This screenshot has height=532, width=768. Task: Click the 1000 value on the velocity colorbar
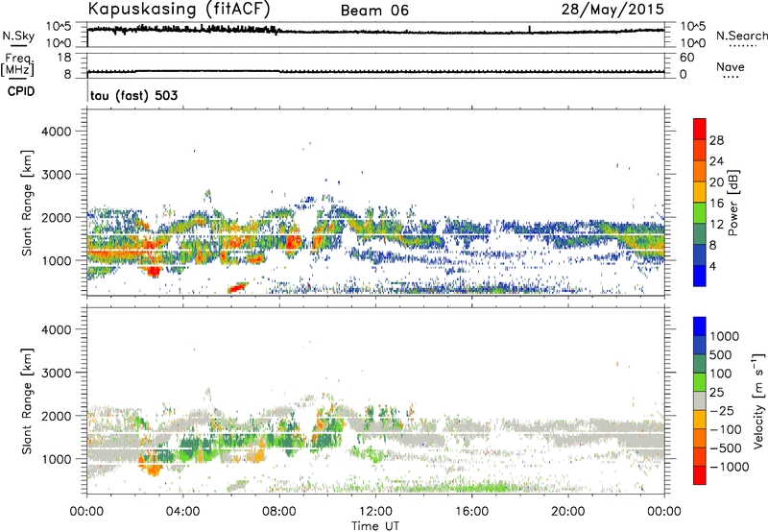coord(725,336)
